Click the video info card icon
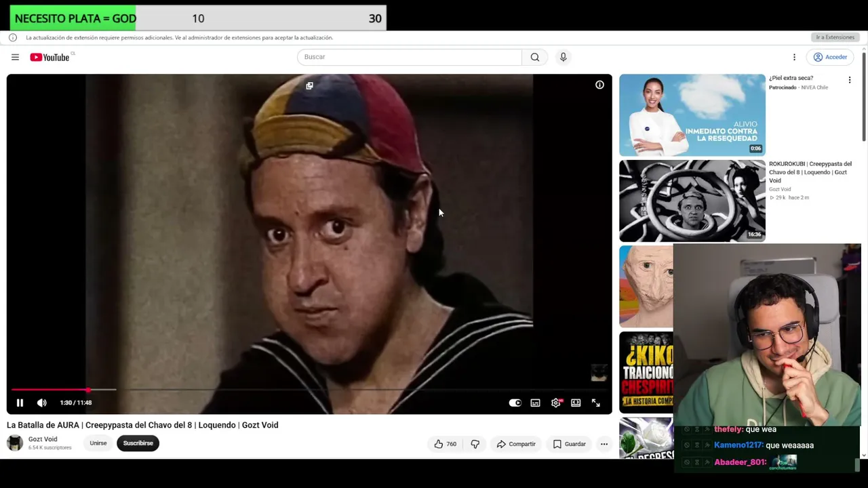The width and height of the screenshot is (868, 488). click(599, 85)
